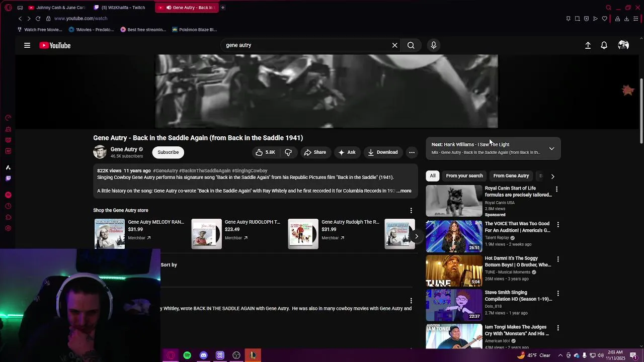
Task: Open options for the Soggy Bottom Boys video
Action: (557, 259)
